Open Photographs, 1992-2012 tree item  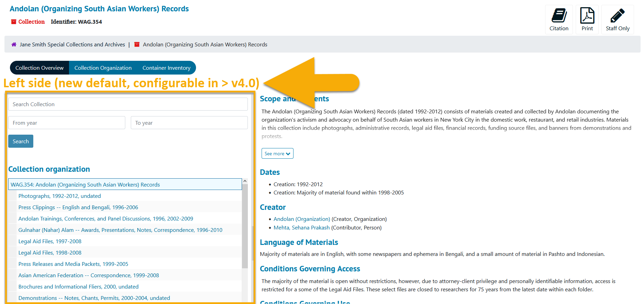(x=60, y=196)
